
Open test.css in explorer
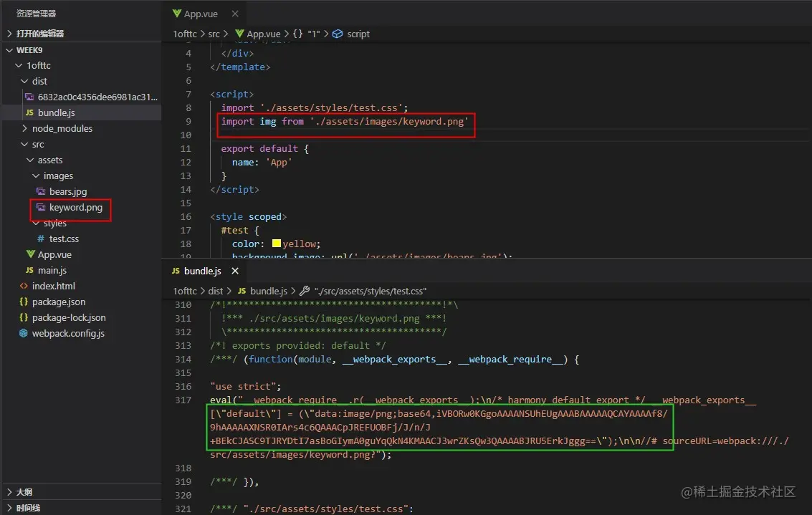(64, 239)
